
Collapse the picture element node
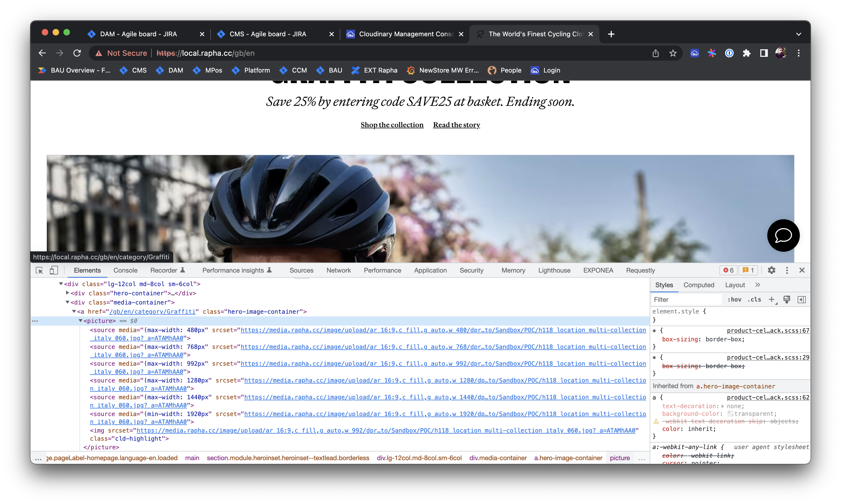(x=80, y=320)
